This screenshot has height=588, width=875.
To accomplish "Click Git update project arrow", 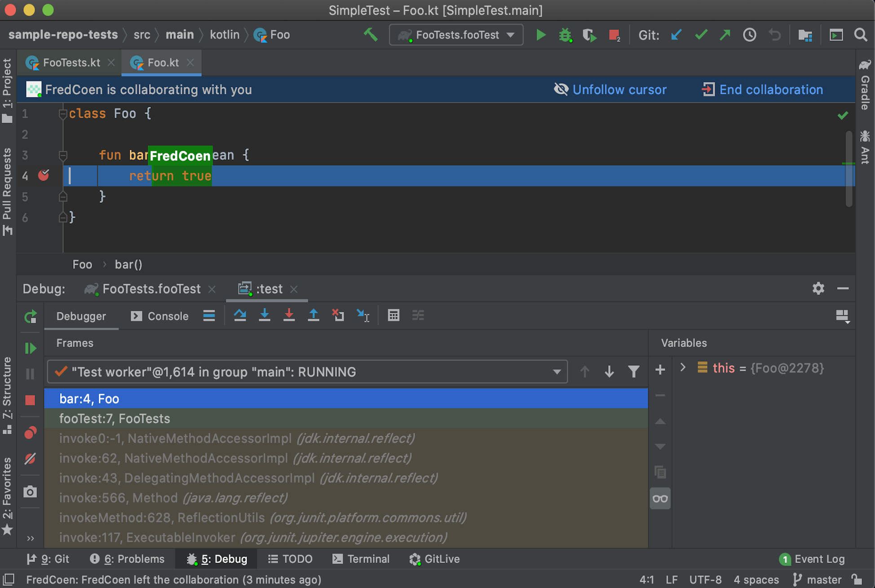I will [676, 35].
